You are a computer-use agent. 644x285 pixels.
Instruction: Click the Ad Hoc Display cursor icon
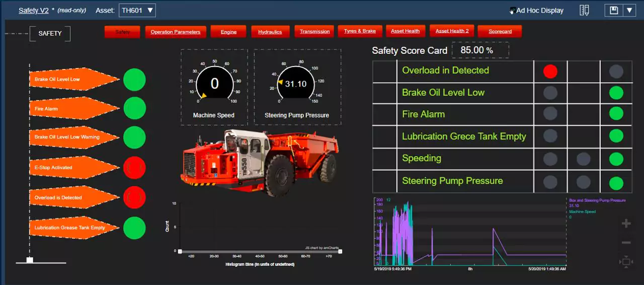click(x=512, y=11)
